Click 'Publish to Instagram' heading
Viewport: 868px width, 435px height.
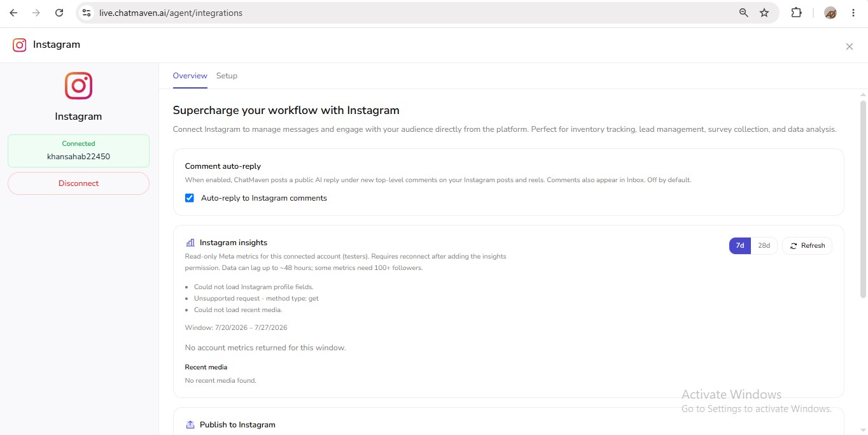(x=237, y=425)
